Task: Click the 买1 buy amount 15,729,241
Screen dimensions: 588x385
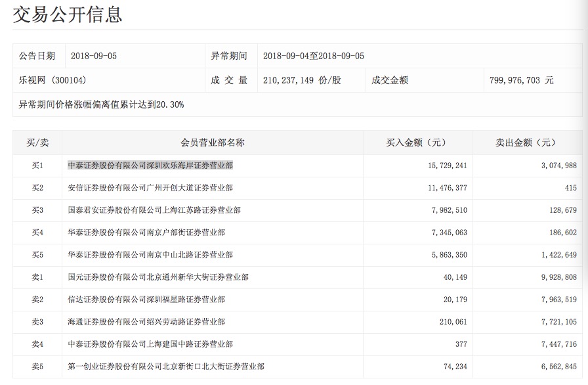Action: click(447, 166)
